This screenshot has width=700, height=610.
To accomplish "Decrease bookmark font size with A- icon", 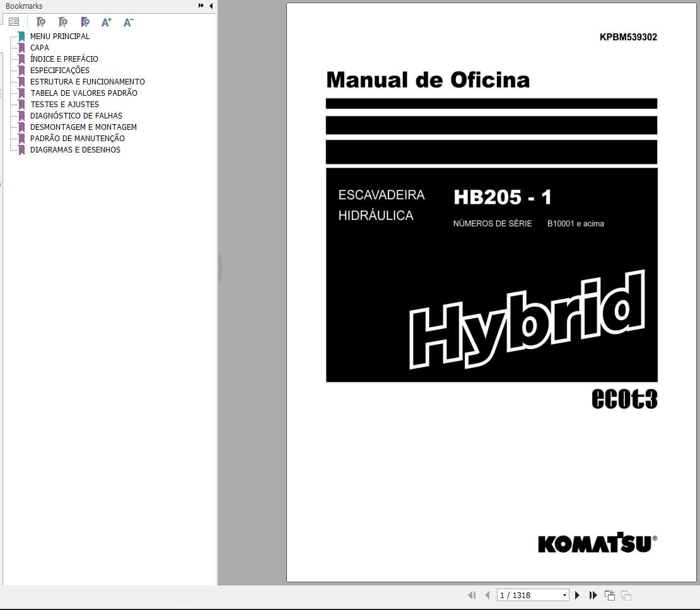I will coord(128,22).
